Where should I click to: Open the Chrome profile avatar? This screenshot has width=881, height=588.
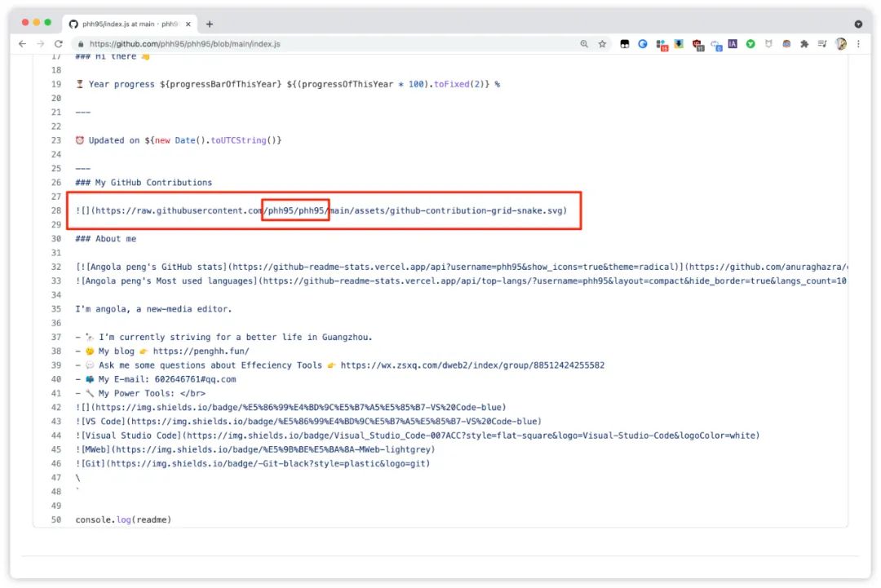(841, 44)
